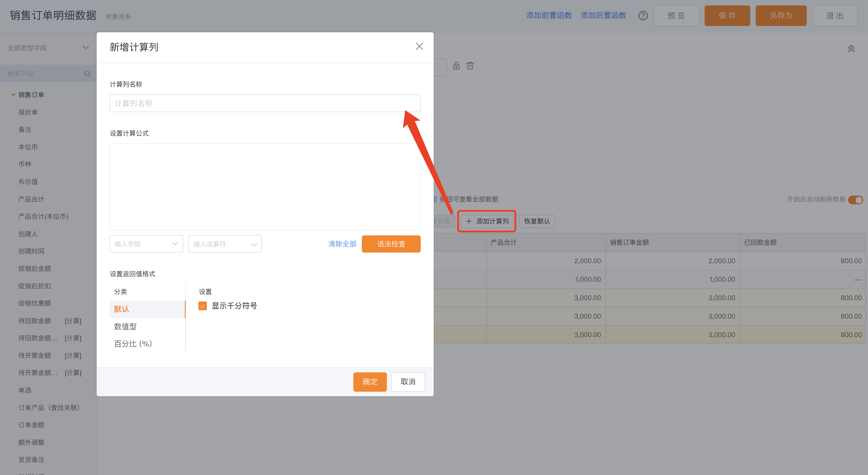
Task: Open 插入字段 dropdown
Action: (146, 244)
